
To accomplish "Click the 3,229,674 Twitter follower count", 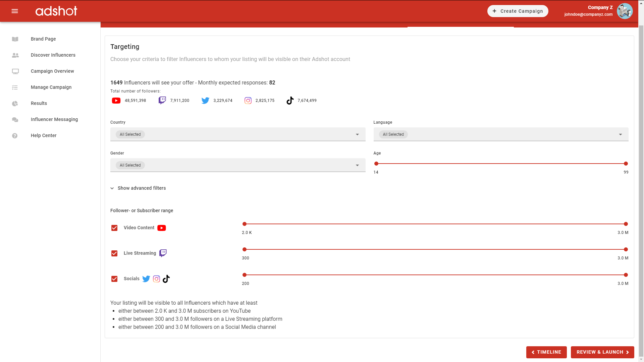I will coord(223,101).
